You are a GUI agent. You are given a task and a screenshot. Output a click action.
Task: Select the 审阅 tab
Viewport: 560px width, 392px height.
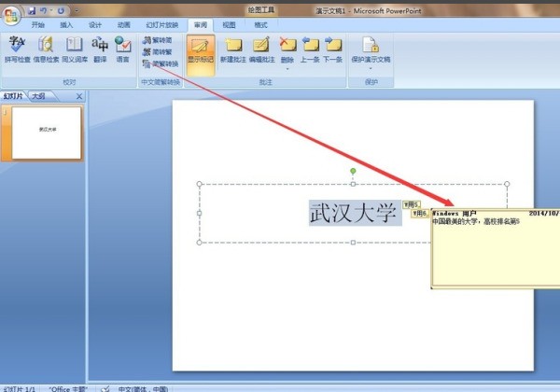[201, 25]
